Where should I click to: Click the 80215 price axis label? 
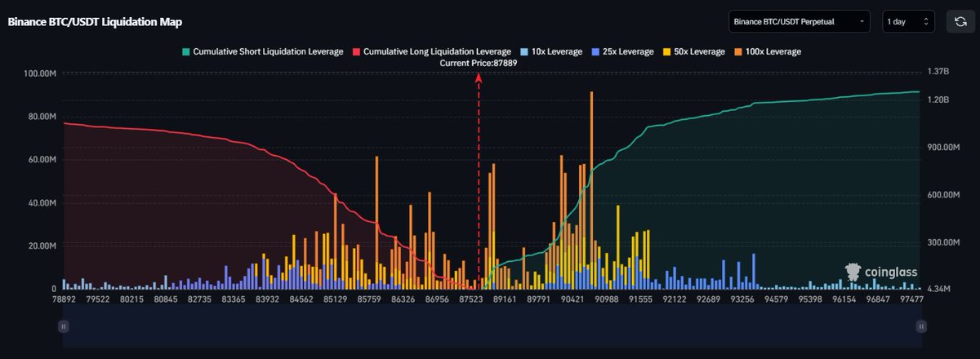(131, 300)
